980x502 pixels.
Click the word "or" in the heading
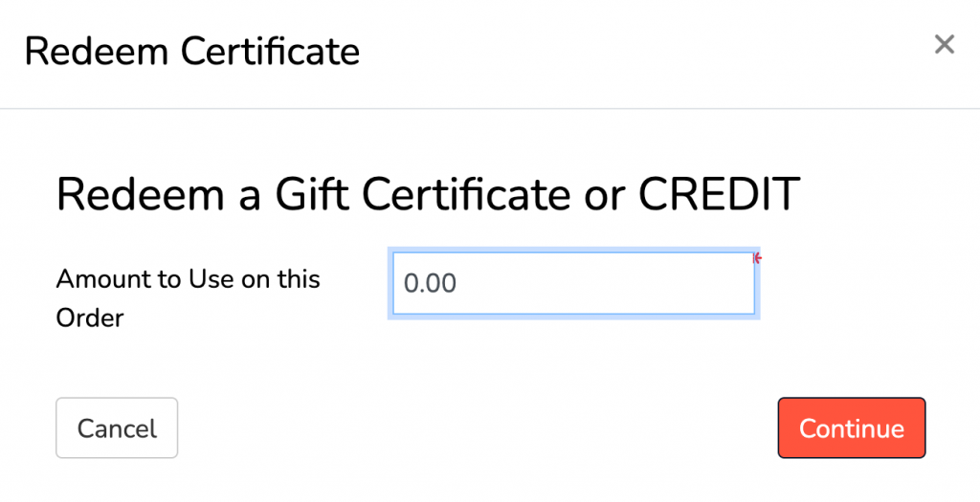(603, 195)
